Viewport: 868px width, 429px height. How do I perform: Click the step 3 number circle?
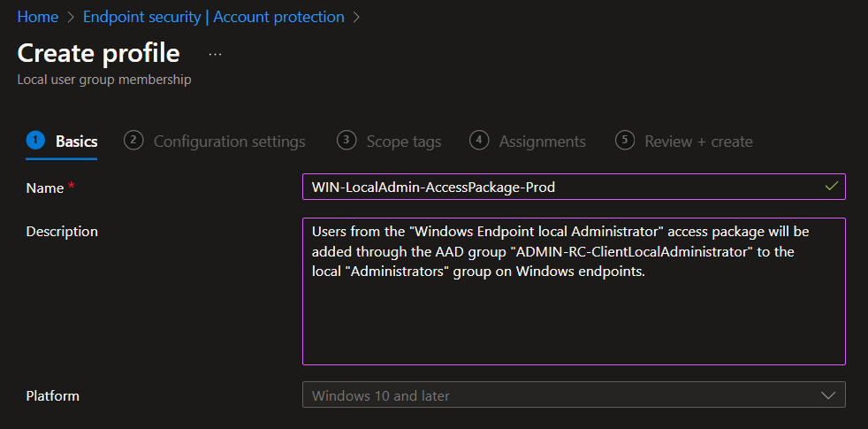pyautogui.click(x=346, y=141)
